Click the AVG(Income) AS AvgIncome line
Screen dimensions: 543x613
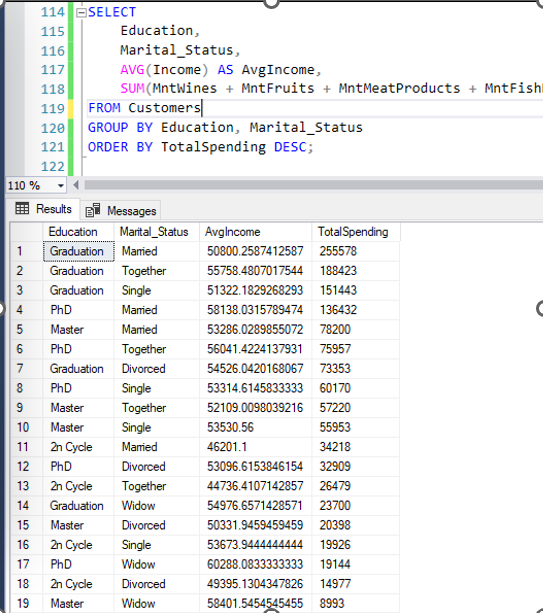click(221, 70)
